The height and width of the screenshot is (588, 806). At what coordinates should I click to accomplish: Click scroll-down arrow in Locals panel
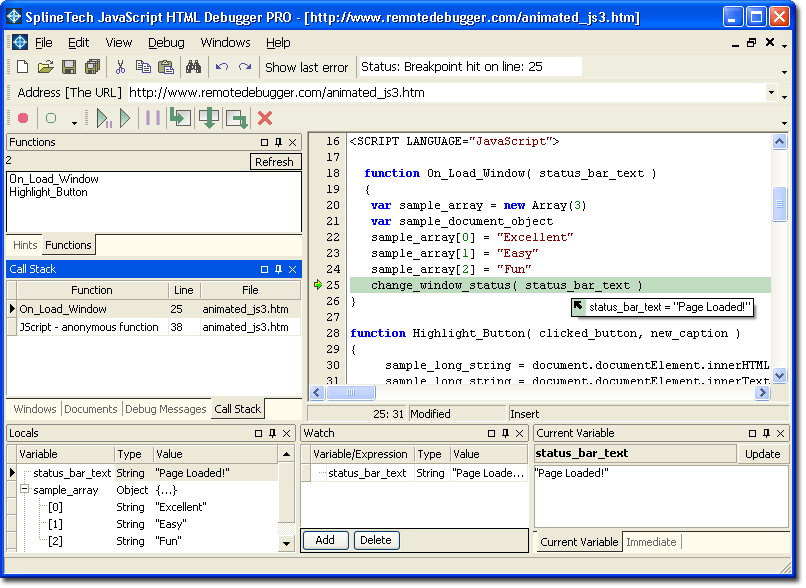pyautogui.click(x=286, y=543)
